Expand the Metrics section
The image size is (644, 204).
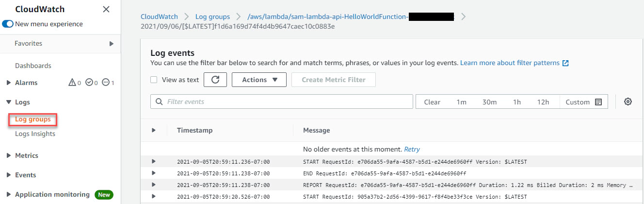point(8,155)
